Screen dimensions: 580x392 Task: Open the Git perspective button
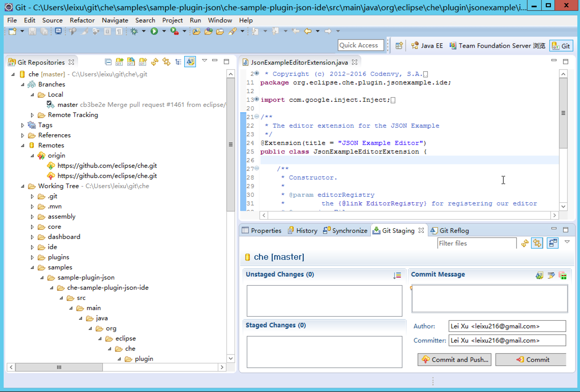coord(561,46)
